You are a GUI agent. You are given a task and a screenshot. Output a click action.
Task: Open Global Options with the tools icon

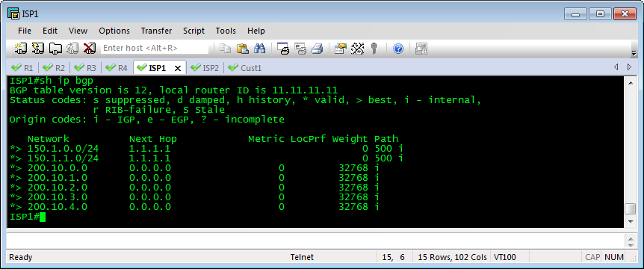(358, 48)
